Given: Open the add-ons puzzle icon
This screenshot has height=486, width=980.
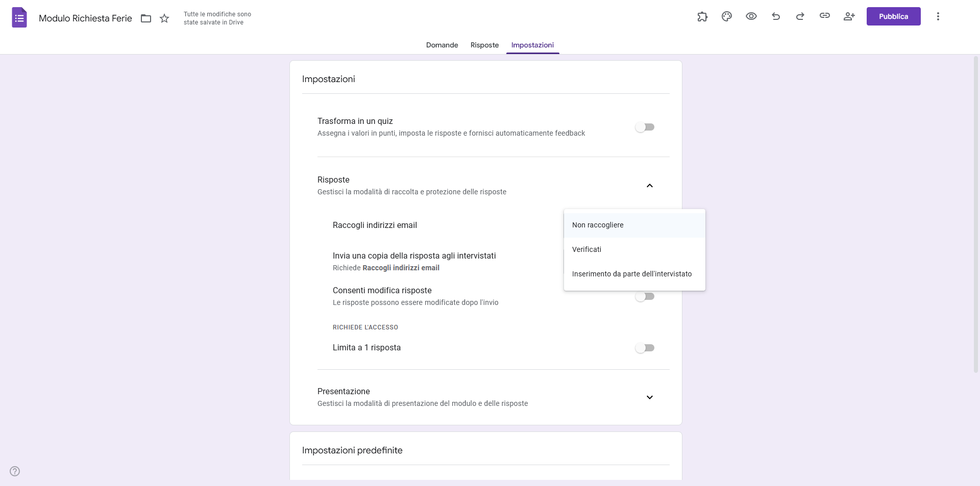Looking at the screenshot, I should tap(702, 16).
